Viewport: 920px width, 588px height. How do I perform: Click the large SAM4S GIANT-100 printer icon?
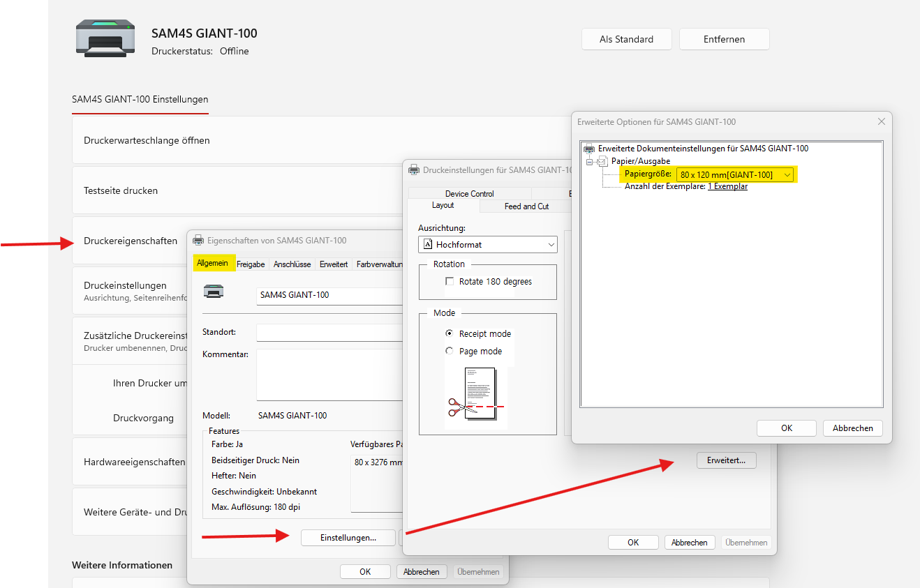pyautogui.click(x=105, y=38)
